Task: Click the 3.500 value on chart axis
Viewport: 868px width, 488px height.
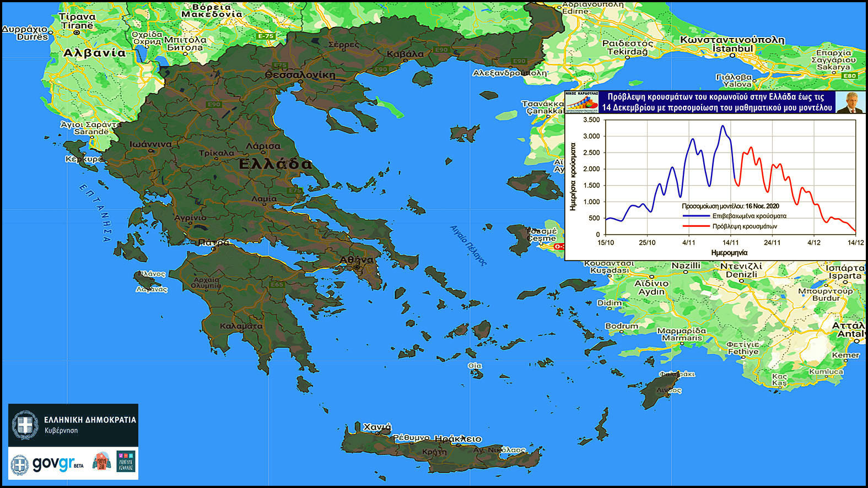Action: click(591, 120)
